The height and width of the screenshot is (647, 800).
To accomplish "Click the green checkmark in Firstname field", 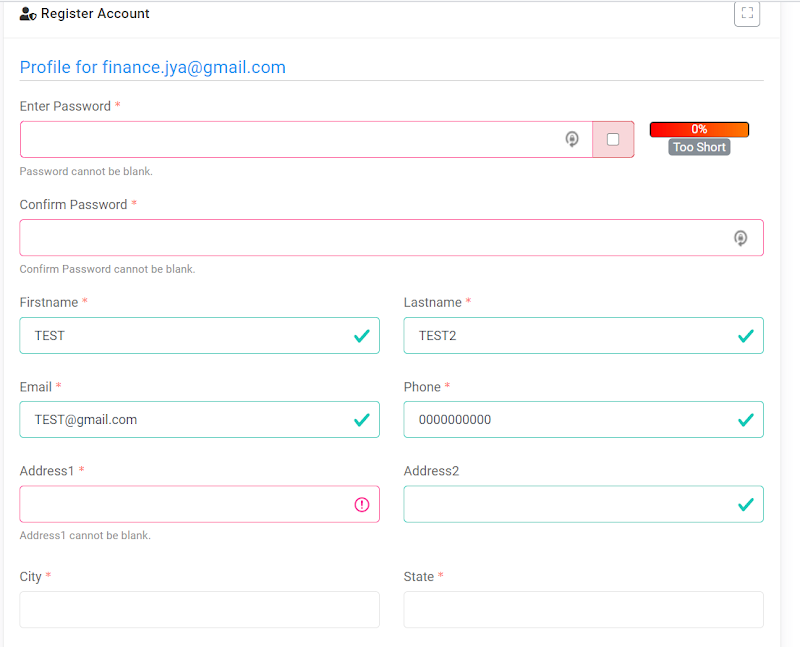I will (x=362, y=336).
